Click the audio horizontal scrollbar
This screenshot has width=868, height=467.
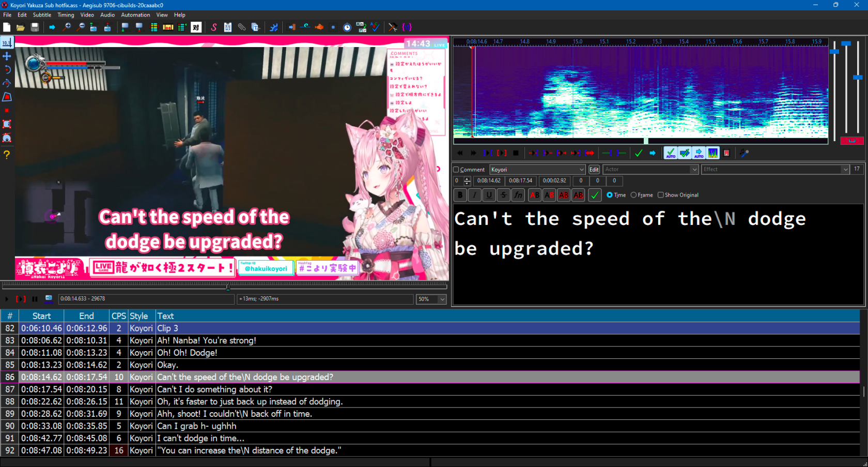tap(641, 141)
